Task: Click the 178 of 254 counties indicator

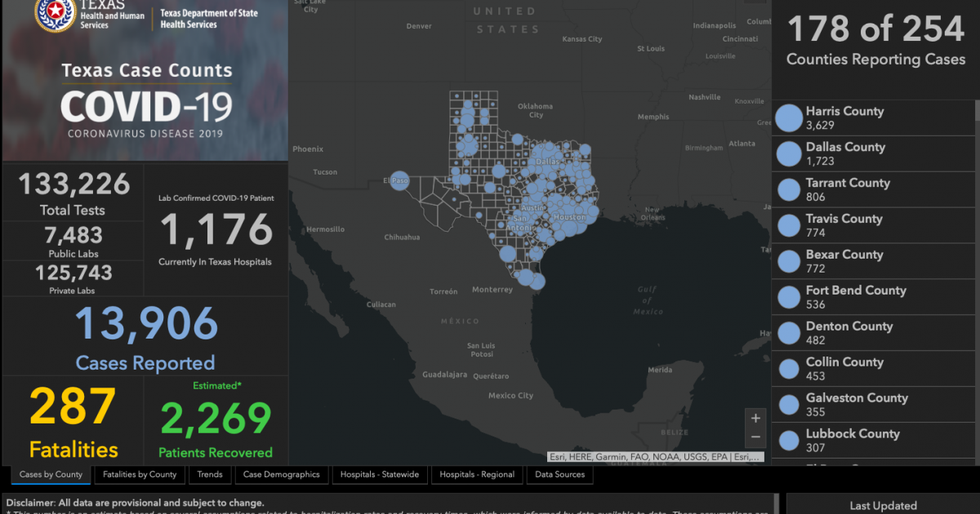Action: [x=875, y=29]
